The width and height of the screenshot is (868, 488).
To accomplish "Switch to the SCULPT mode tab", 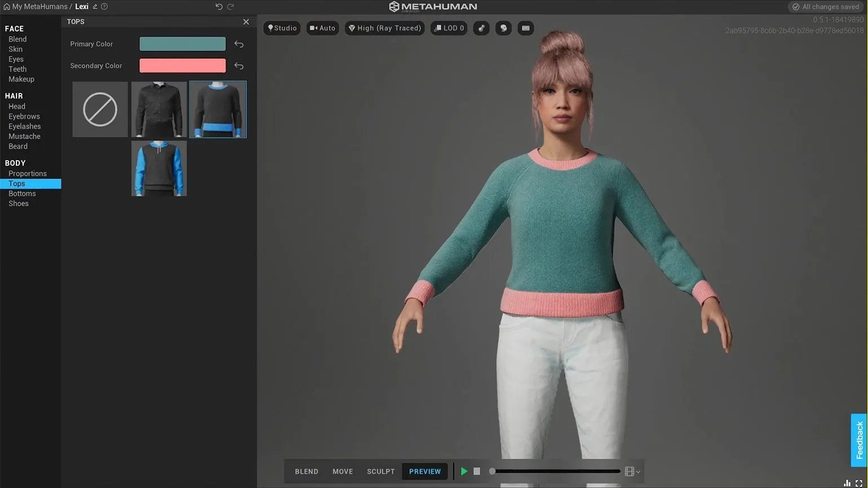I will 380,472.
